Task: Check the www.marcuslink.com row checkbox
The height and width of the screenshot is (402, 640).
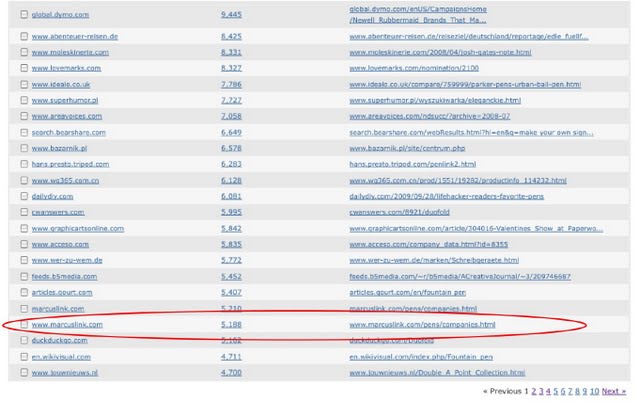Action: point(24,324)
